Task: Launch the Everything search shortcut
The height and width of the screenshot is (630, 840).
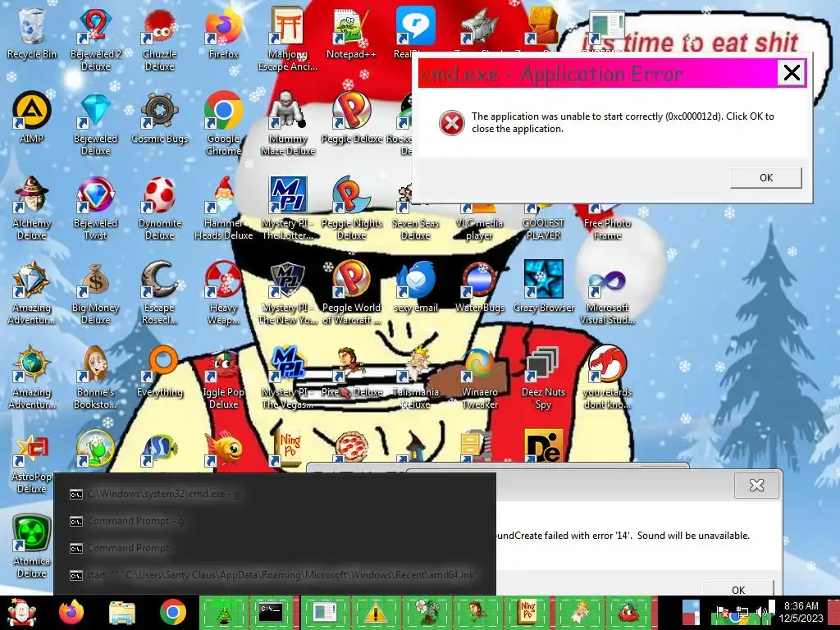Action: click(159, 372)
